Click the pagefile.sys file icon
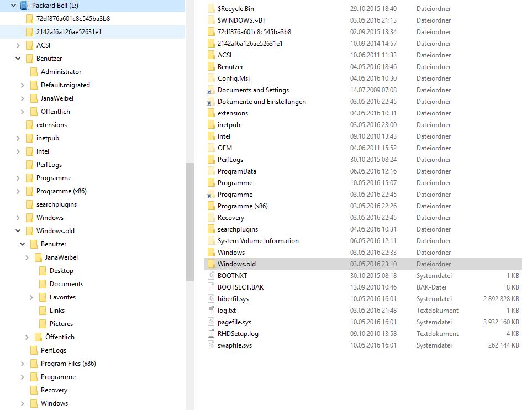This screenshot has width=532, height=410. point(210,322)
